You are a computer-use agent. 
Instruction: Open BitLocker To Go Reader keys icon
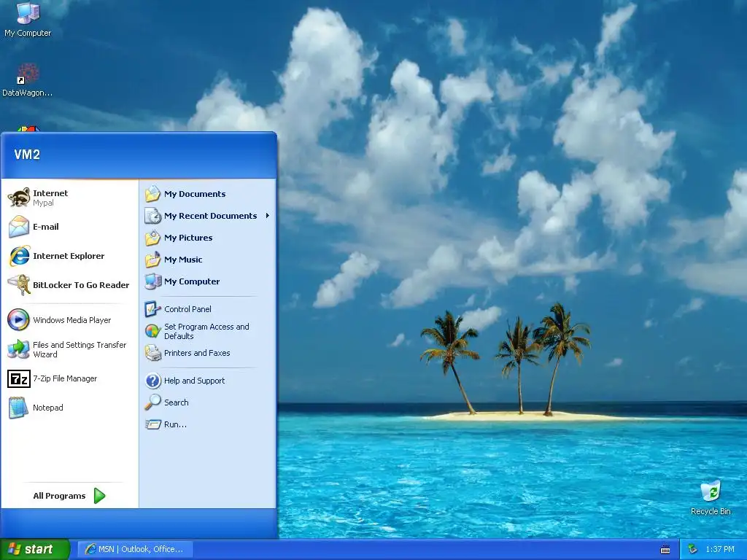(x=19, y=285)
